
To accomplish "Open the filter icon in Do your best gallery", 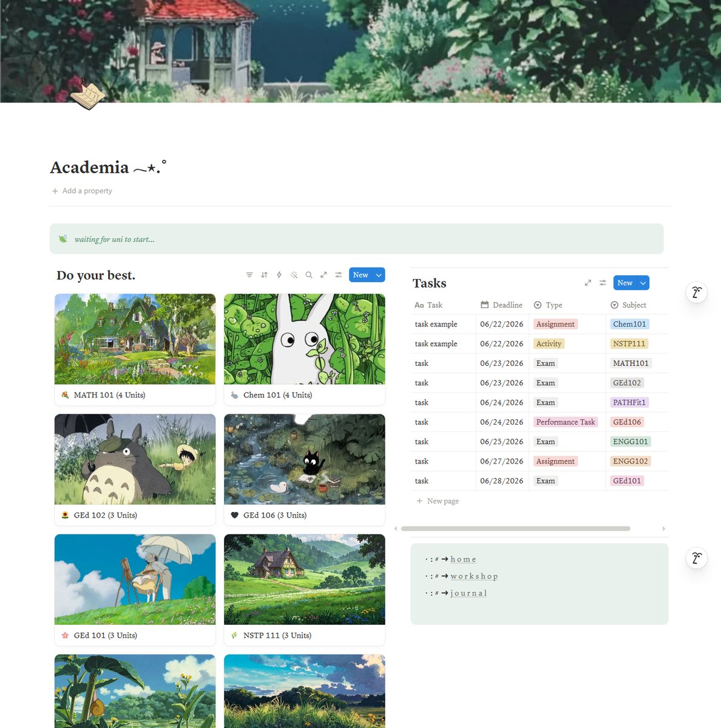I will tap(249, 275).
